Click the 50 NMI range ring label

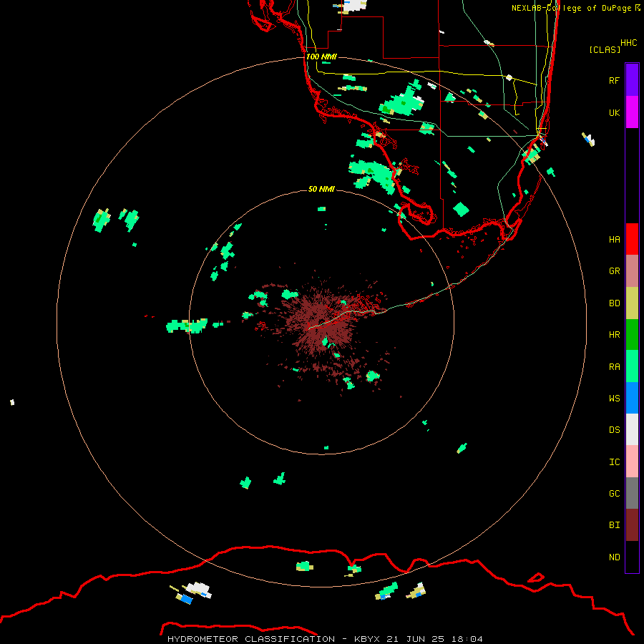[x=321, y=189]
